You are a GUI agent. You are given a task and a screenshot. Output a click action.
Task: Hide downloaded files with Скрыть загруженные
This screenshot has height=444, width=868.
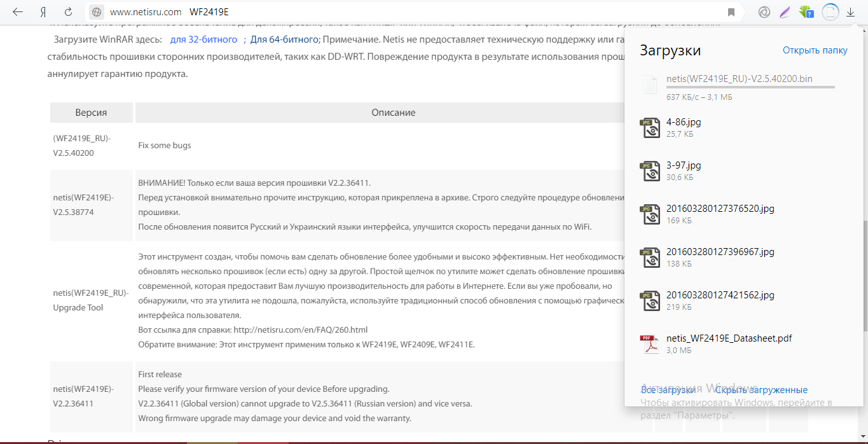[x=761, y=390]
